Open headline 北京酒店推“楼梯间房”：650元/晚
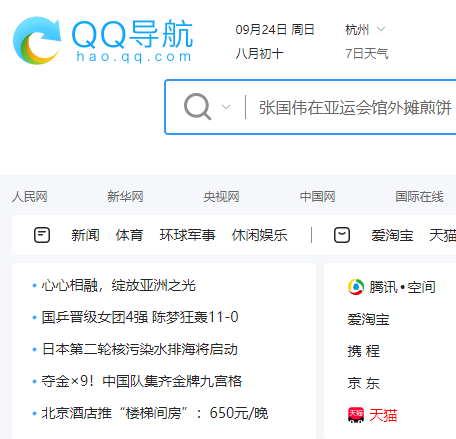 pyautogui.click(x=155, y=413)
